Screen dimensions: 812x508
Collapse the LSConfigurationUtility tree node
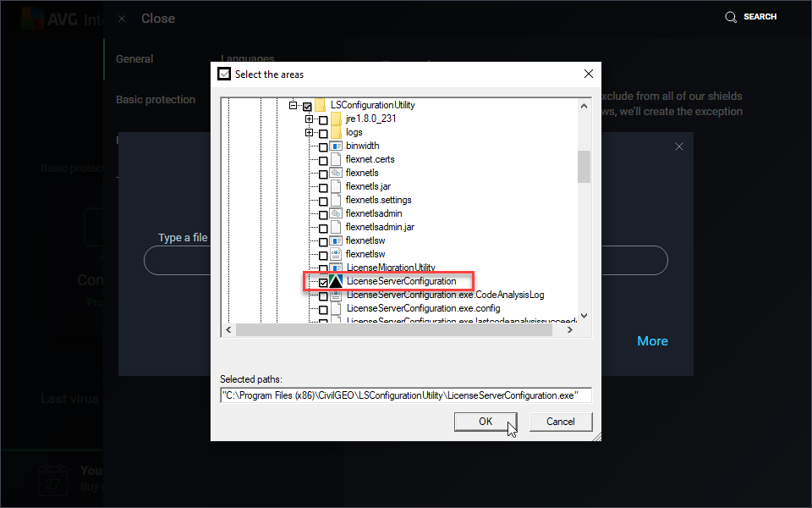[x=294, y=105]
